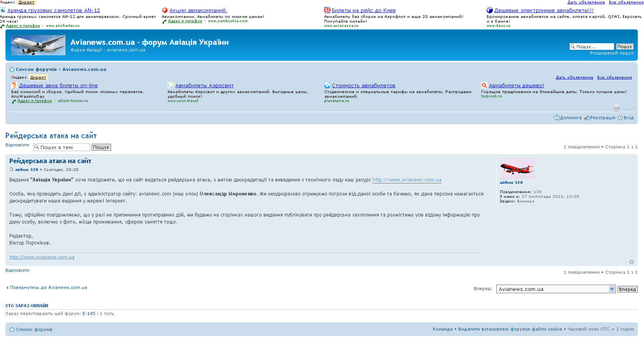Click Адрес и телефон under Акции авиакомпаний ad
644x338 pixels.
click(185, 21)
